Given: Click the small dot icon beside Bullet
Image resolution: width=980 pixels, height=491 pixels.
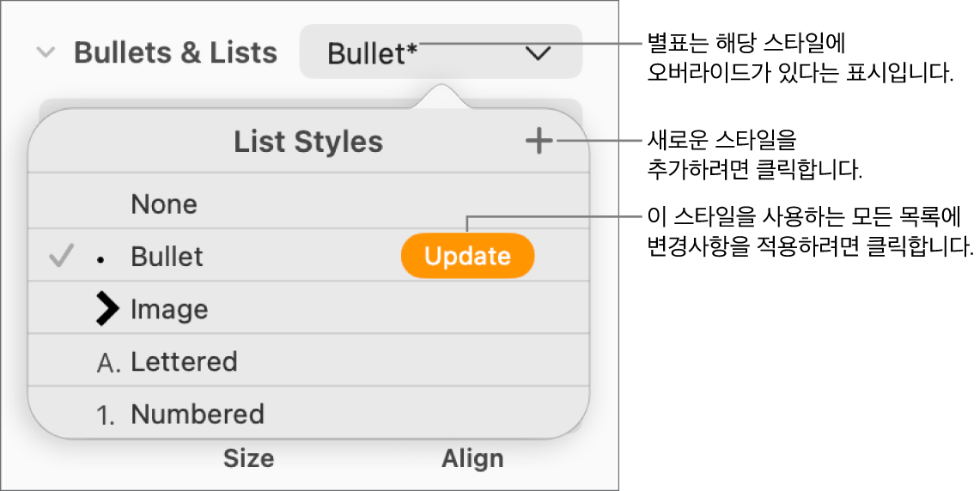Looking at the screenshot, I should click(101, 258).
